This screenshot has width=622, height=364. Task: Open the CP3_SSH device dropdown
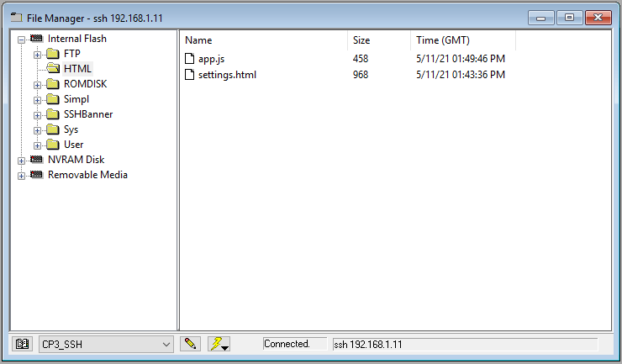pos(165,344)
